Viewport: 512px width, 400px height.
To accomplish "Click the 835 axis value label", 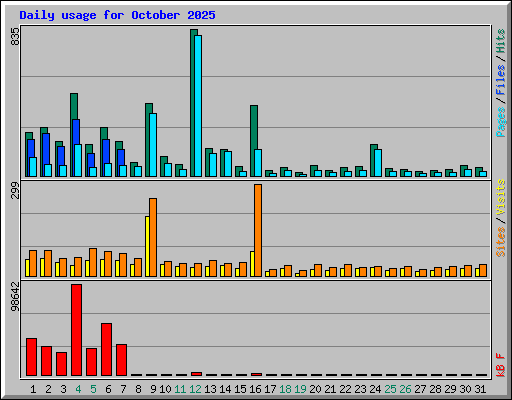I will 15,37.
